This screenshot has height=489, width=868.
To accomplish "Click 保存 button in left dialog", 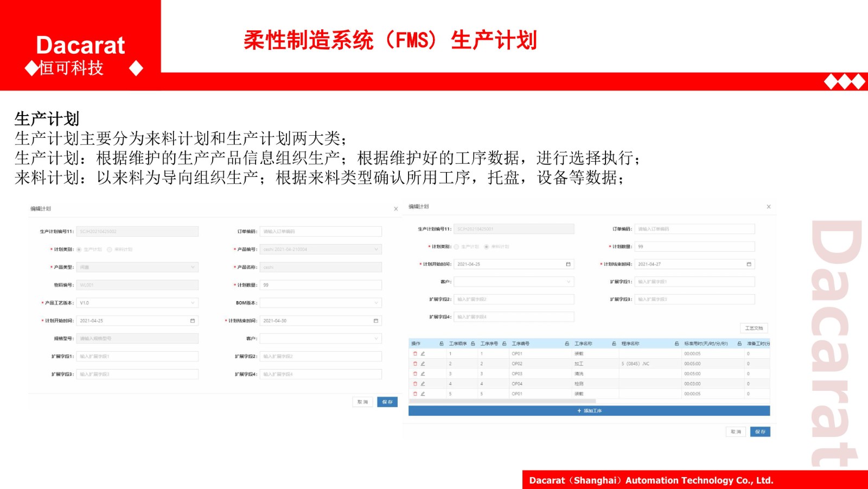I will tap(387, 402).
